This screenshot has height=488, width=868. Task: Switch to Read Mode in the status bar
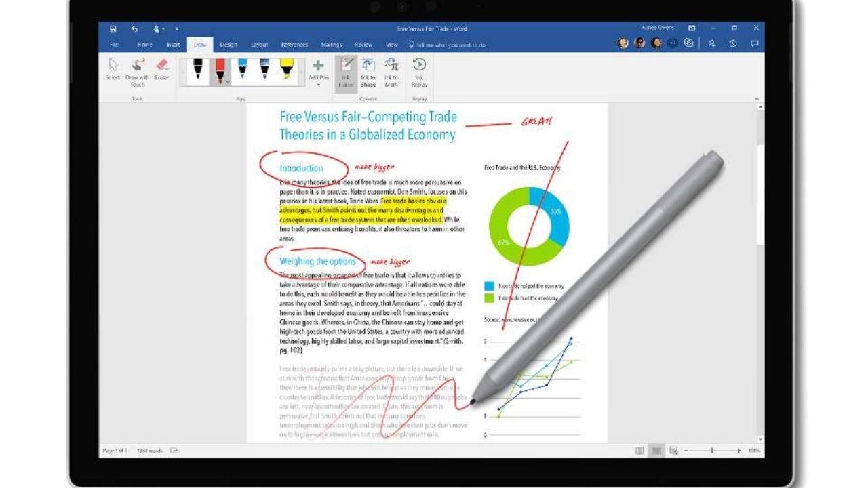(639, 449)
